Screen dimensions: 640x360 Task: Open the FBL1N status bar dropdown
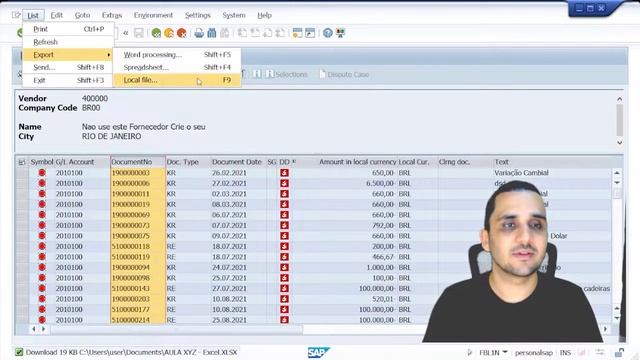tap(505, 352)
